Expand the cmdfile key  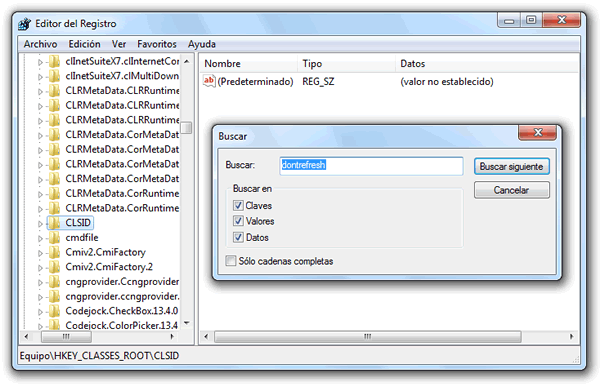click(x=40, y=238)
